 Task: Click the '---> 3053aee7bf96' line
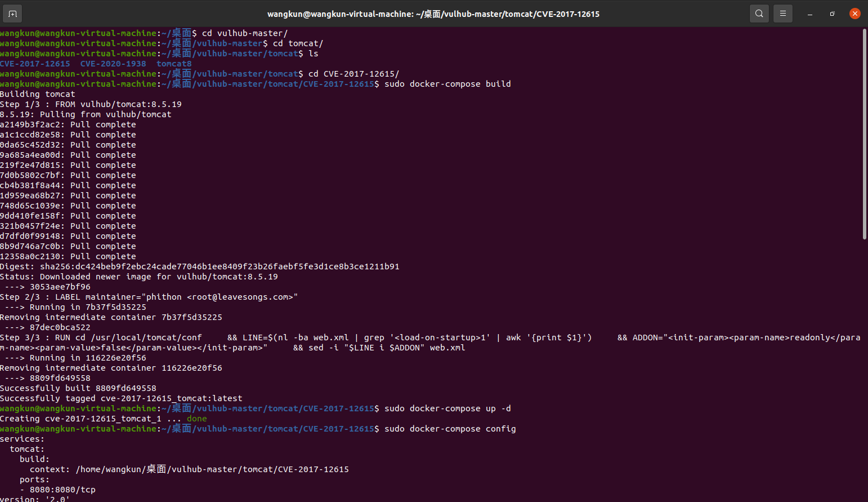pos(48,287)
